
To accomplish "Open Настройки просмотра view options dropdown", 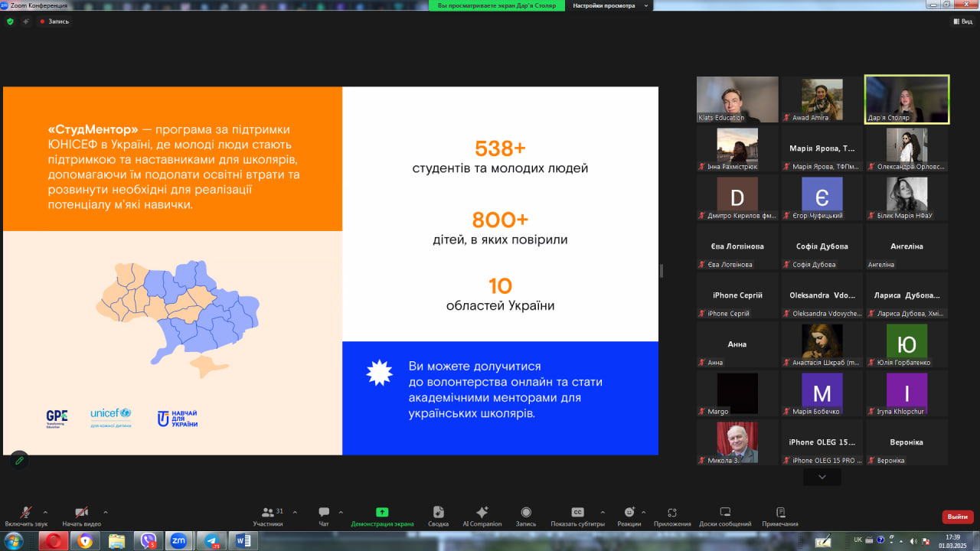I will click(609, 5).
